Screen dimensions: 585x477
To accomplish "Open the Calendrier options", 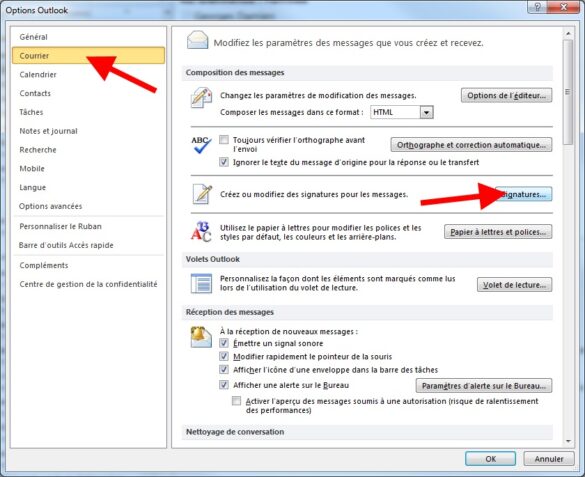I will pos(88,75).
